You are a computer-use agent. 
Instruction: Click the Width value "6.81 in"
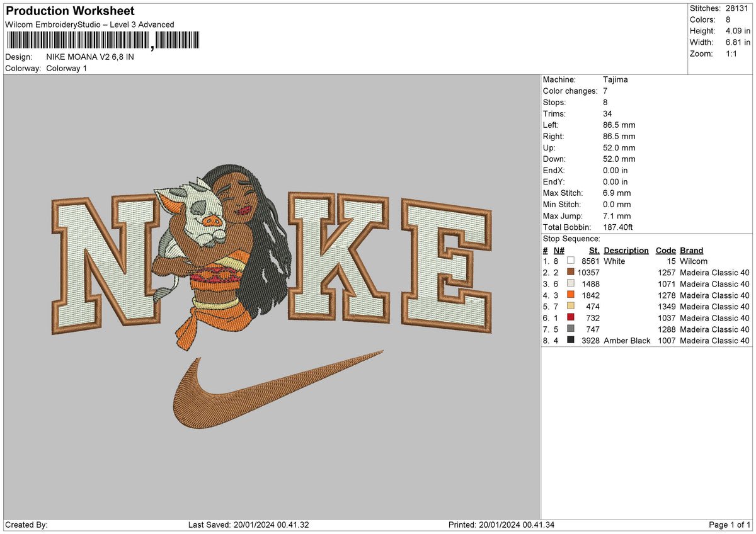click(738, 42)
